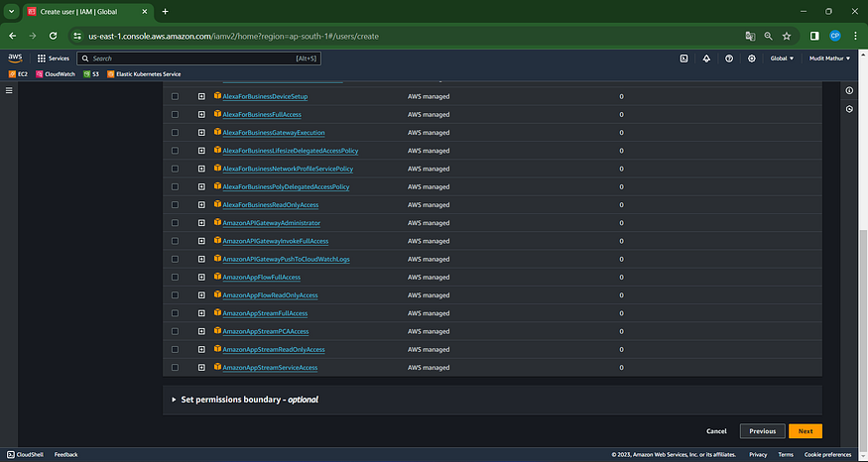Check the AmazonAPIGatewayInvokeFullAccess policy

point(175,241)
